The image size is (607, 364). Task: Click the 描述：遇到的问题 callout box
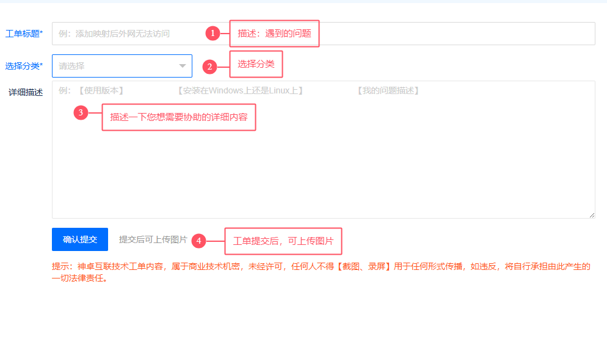[274, 34]
